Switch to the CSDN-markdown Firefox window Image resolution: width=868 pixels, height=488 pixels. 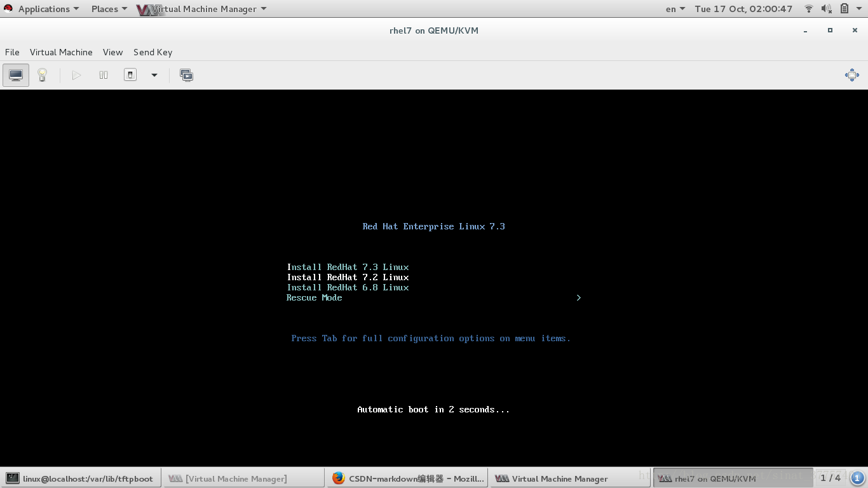407,478
